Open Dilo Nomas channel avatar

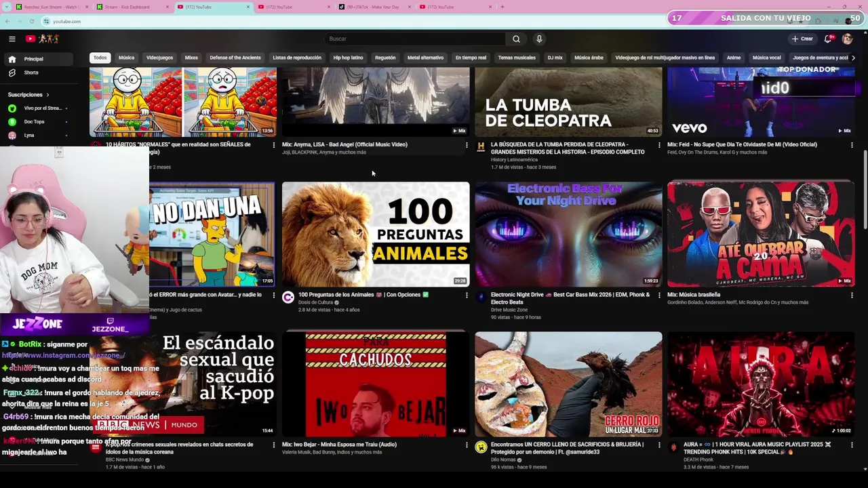tap(481, 447)
